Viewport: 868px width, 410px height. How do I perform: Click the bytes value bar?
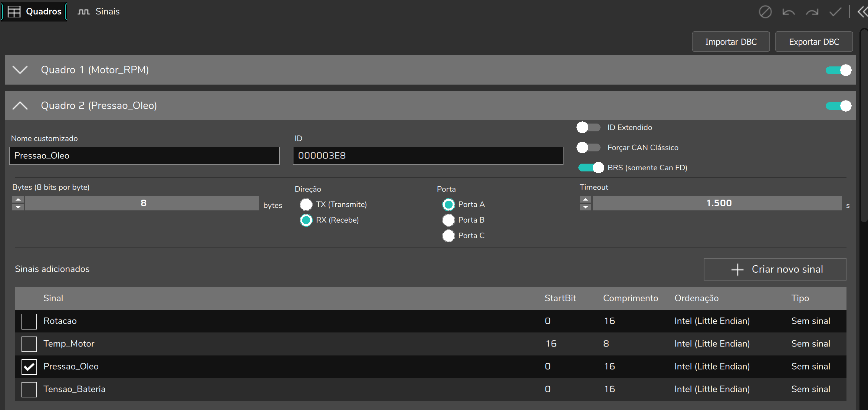click(x=142, y=203)
